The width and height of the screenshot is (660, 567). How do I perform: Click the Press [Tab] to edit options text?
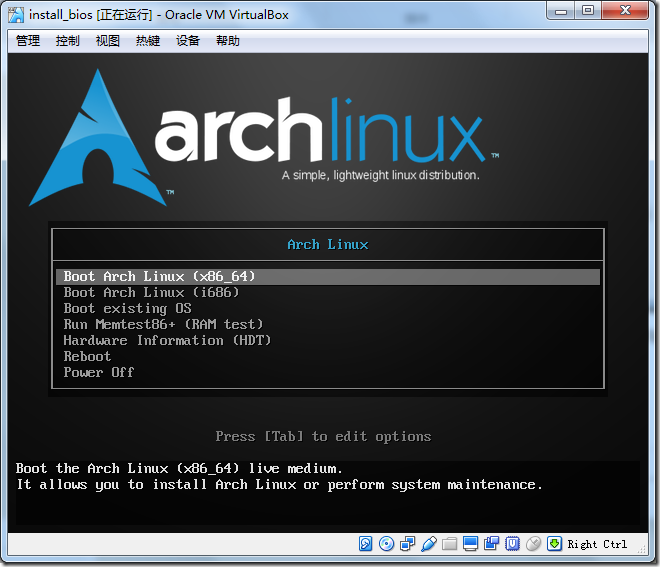coord(323,437)
